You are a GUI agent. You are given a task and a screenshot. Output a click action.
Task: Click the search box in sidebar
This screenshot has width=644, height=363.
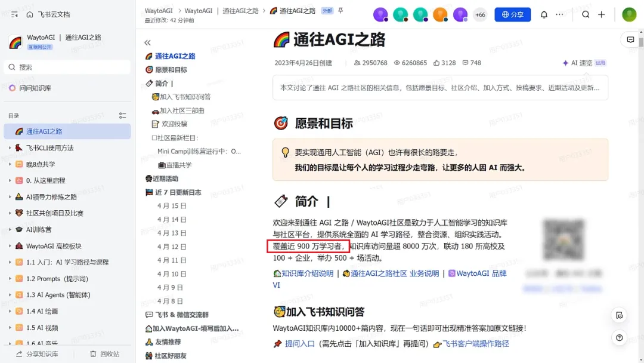(x=67, y=67)
